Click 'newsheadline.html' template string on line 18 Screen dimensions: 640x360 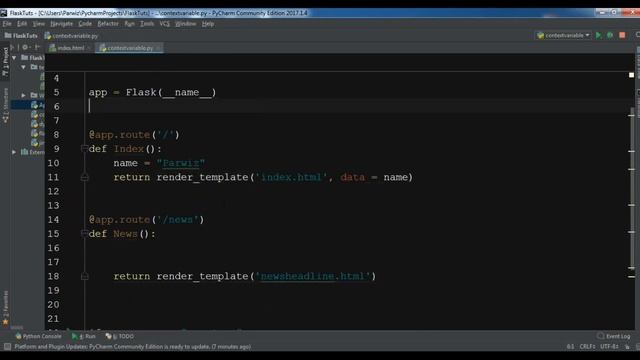[x=313, y=276]
